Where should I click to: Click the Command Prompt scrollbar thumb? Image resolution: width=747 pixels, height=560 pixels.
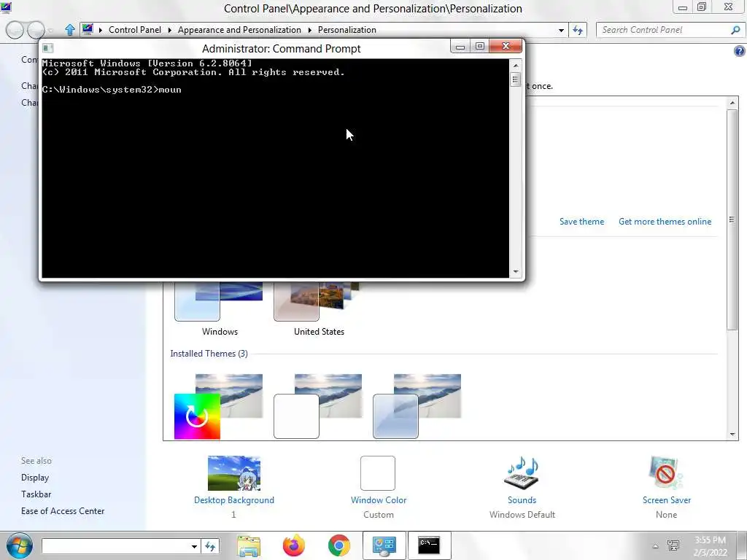(516, 79)
